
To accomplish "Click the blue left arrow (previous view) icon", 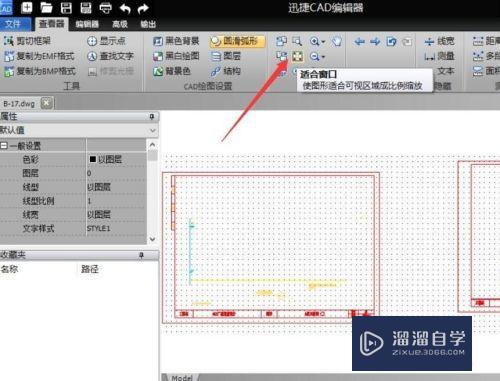I will pyautogui.click(x=359, y=42).
